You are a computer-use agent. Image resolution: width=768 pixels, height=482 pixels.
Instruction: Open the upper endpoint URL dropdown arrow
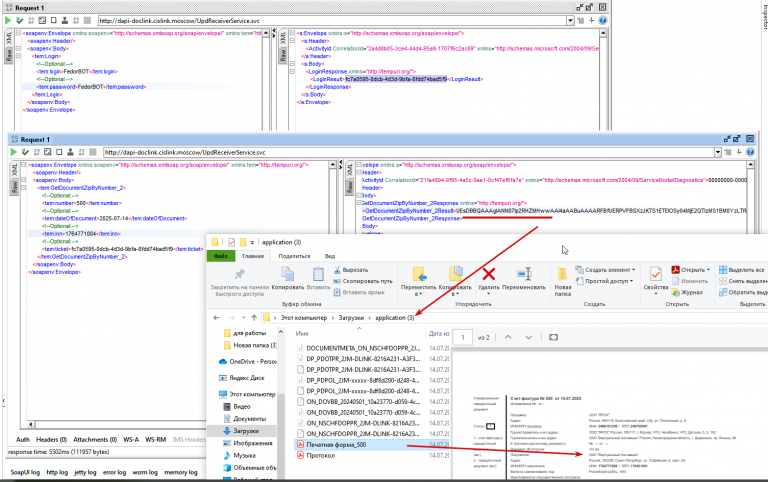coord(570,21)
